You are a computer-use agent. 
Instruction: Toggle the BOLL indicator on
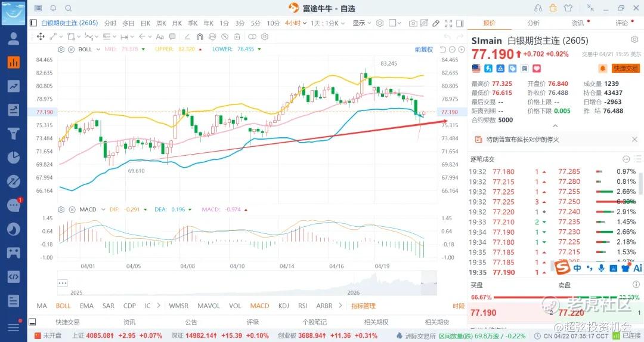[x=63, y=306]
